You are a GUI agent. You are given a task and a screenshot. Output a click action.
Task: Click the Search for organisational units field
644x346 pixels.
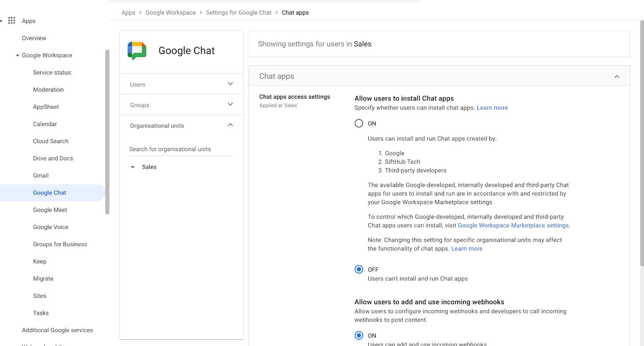coord(181,149)
